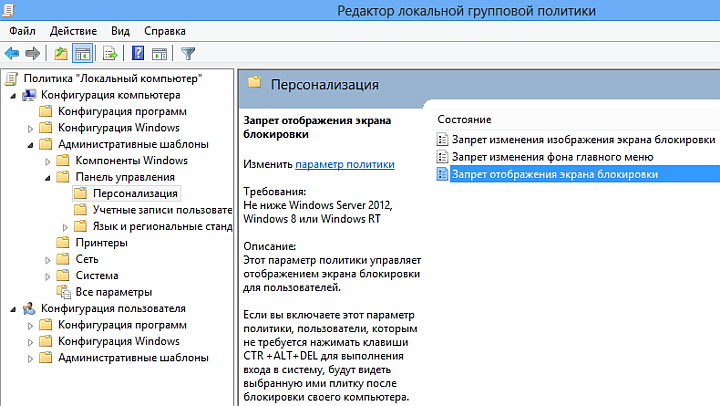This screenshot has height=406, width=720.
Task: Collapse the Панель управления tree node
Action: (48, 177)
